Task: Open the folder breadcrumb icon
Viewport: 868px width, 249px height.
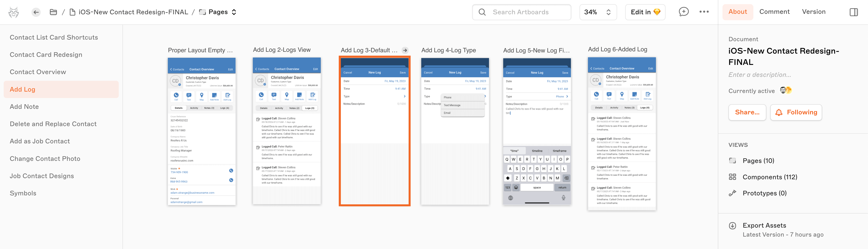Action: pos(53,12)
